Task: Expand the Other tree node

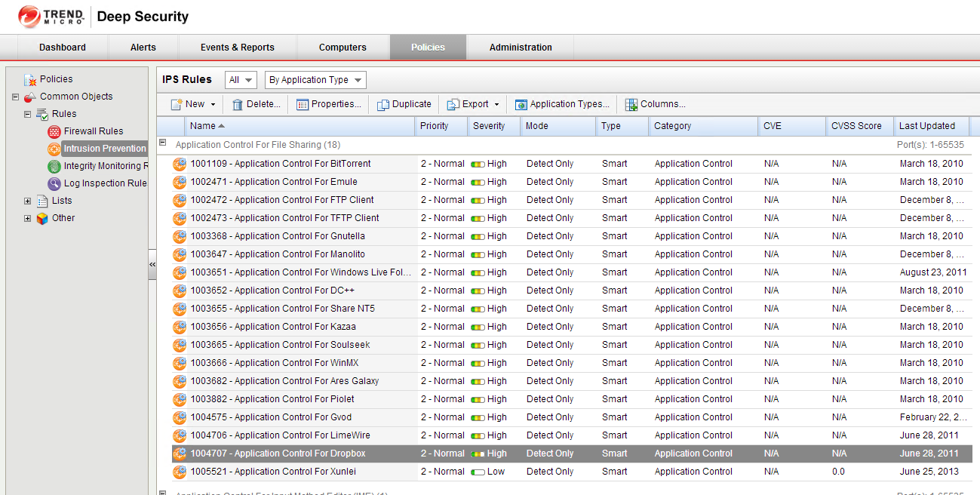Action: point(28,218)
